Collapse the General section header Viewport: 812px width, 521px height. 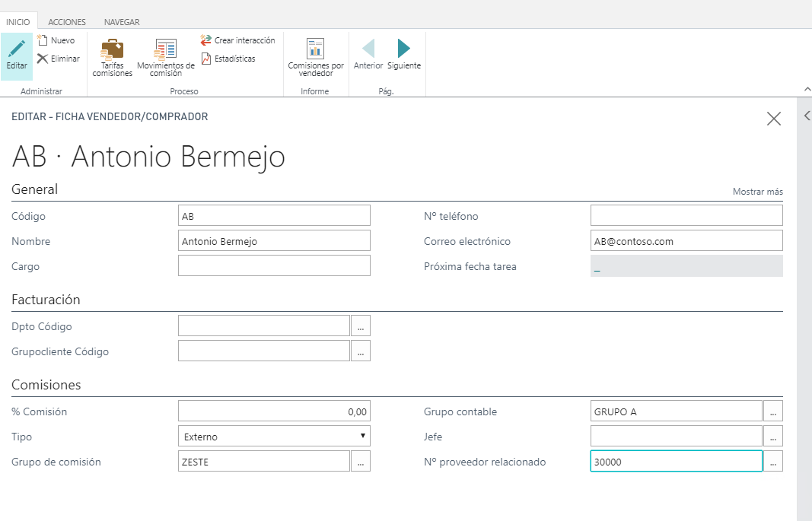click(35, 189)
